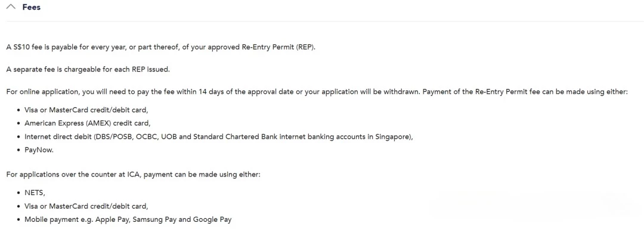Select the Internet direct debit bullet item
Viewport: 644px width, 235px height.
coord(218,137)
